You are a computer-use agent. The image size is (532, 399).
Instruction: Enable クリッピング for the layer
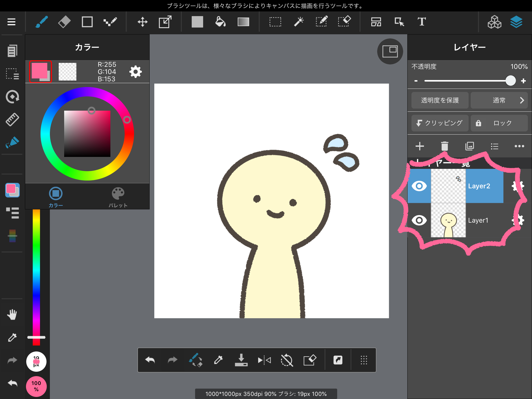click(x=440, y=123)
